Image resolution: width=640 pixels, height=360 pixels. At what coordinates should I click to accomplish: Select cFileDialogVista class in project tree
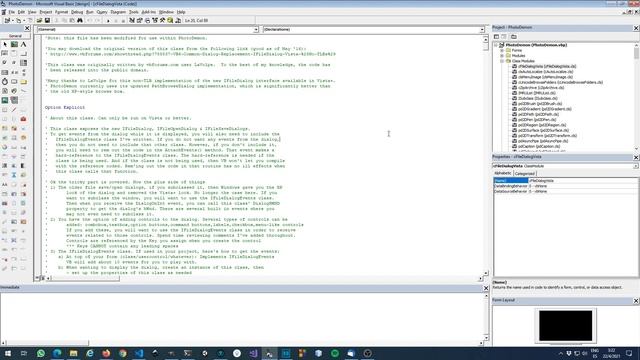click(544, 66)
